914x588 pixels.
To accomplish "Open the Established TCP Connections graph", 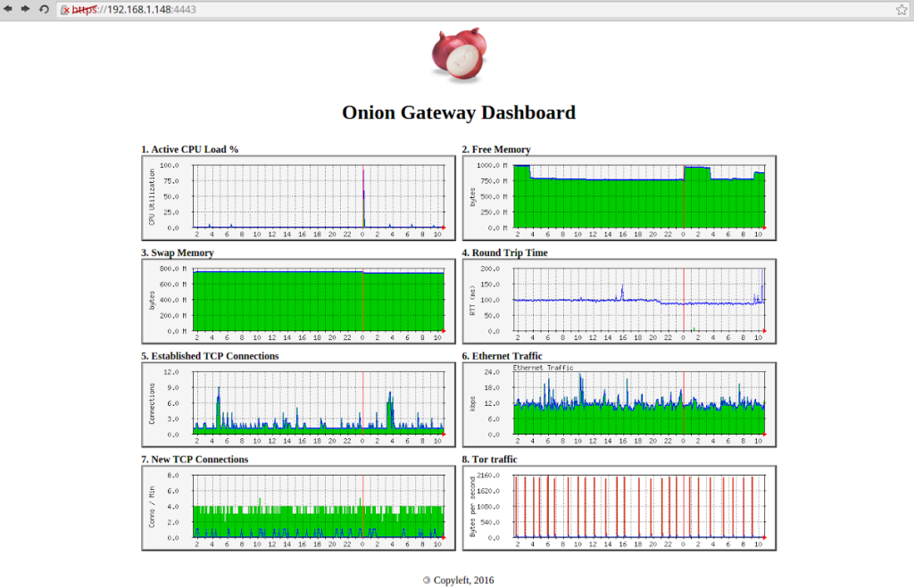I will pyautogui.click(x=298, y=404).
